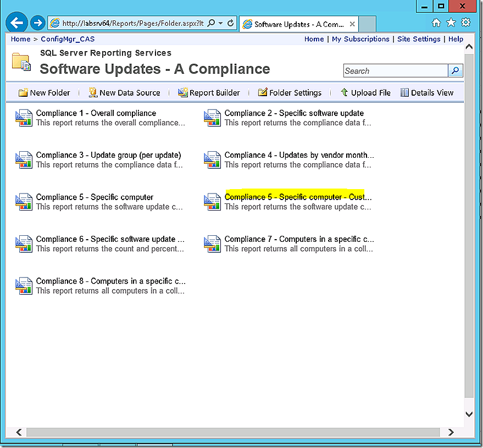Switch to Details View
483x448 pixels.
click(427, 93)
